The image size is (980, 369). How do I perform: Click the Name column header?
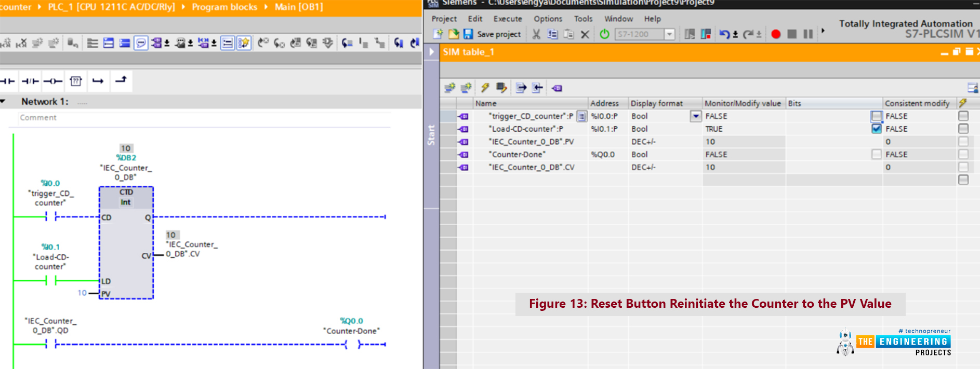click(x=530, y=103)
